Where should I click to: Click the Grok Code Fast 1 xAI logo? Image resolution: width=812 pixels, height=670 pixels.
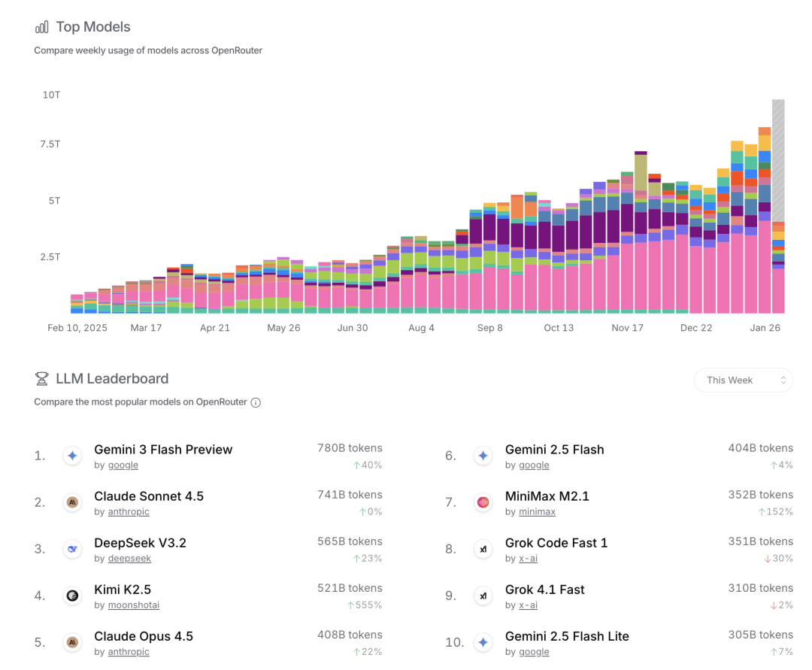[483, 549]
